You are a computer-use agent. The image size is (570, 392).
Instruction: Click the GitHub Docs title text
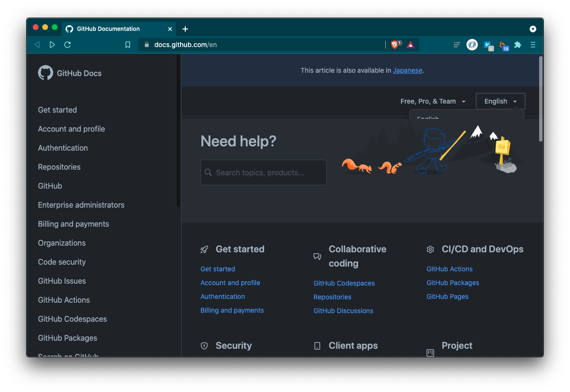click(79, 73)
